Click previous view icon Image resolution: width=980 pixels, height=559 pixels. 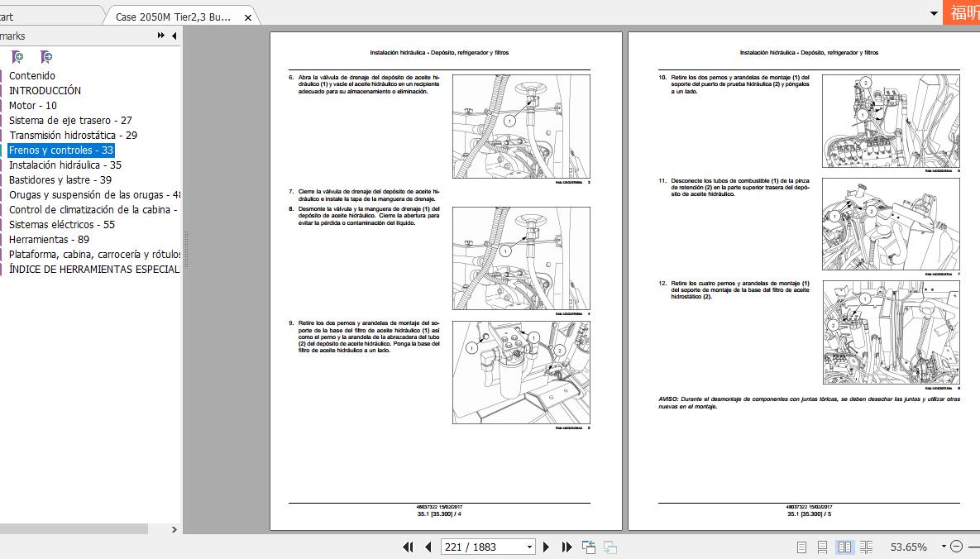(x=589, y=547)
